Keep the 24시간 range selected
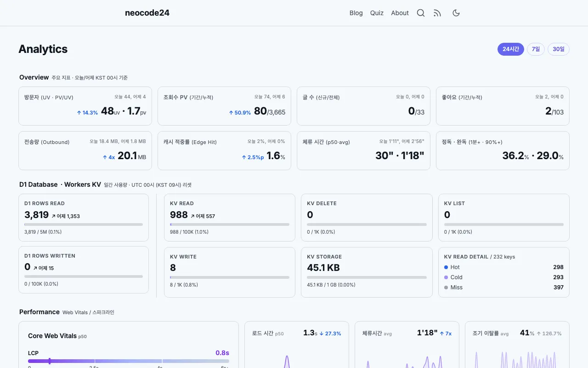 point(510,49)
